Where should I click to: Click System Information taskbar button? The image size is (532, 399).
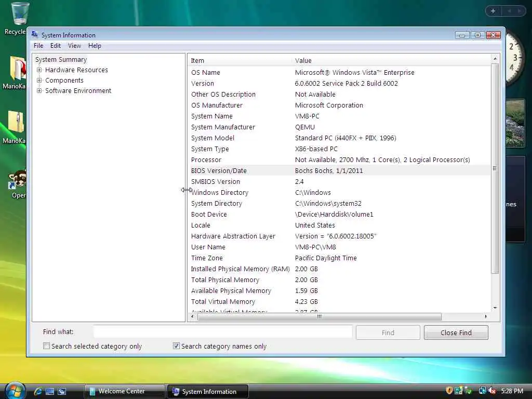point(208,391)
